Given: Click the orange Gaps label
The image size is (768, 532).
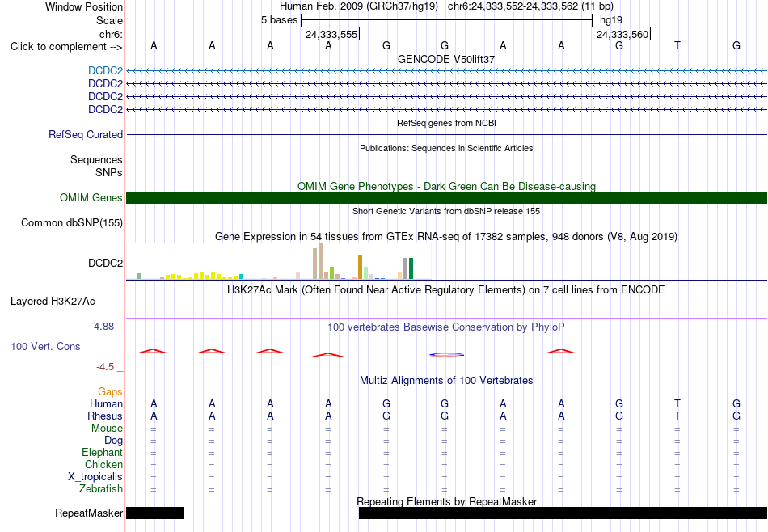Looking at the screenshot, I should 110,391.
